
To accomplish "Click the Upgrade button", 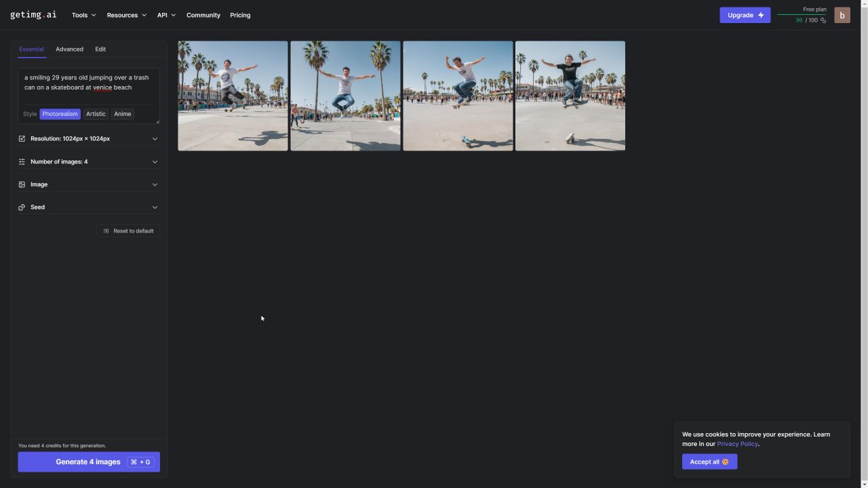I will [745, 15].
